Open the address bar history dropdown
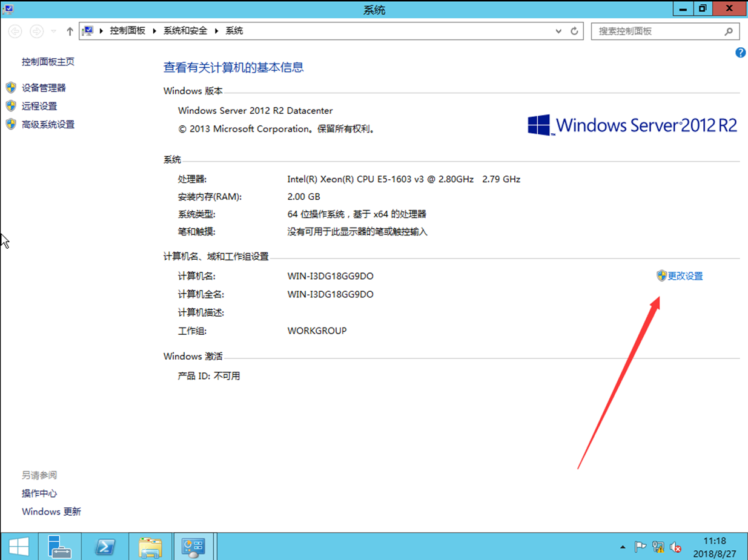The height and width of the screenshot is (560, 748). [559, 31]
